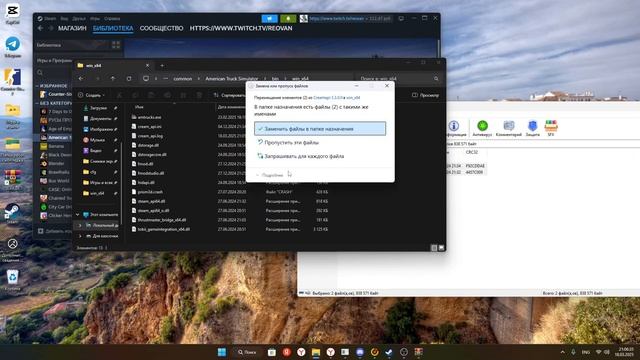This screenshot has width=640, height=360.
Task: Go back in the Steam window
Action: point(40,28)
